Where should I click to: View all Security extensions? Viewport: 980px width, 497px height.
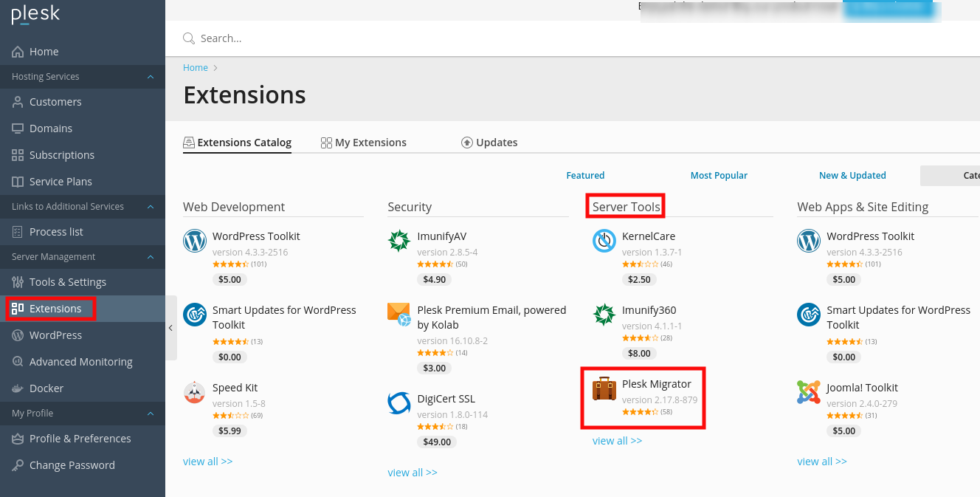pos(412,473)
